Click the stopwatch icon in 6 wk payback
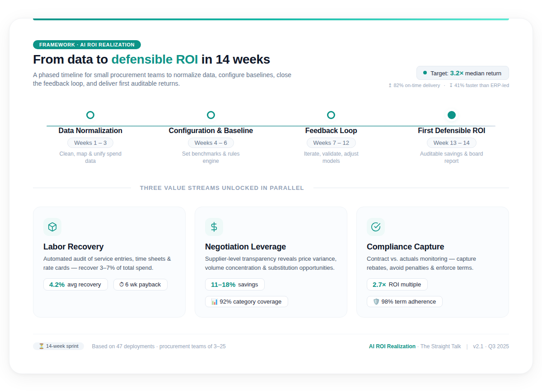The image size is (542, 392). (x=121, y=285)
